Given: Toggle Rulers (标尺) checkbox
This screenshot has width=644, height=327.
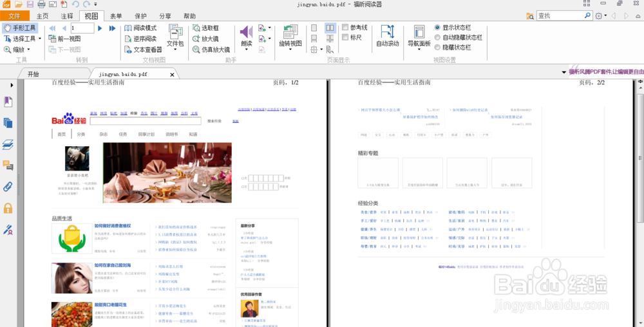Looking at the screenshot, I should pos(345,37).
